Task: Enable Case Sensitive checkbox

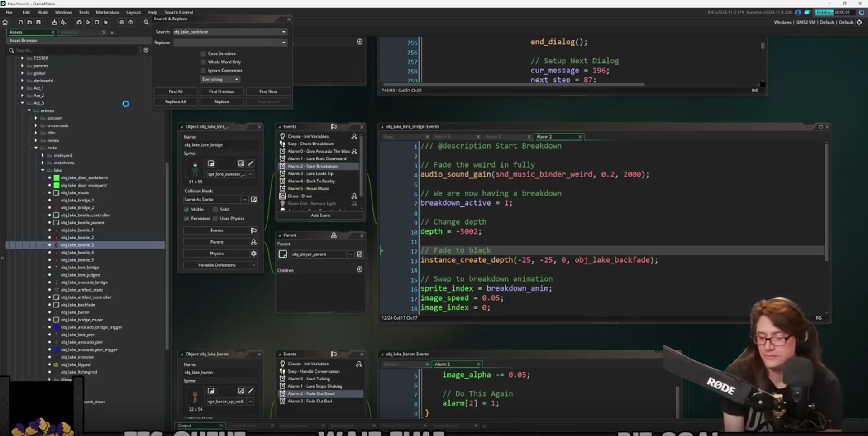Action: click(x=203, y=53)
